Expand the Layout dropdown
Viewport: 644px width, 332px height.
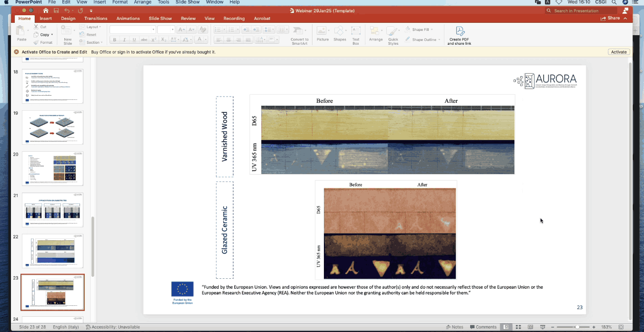90,27
